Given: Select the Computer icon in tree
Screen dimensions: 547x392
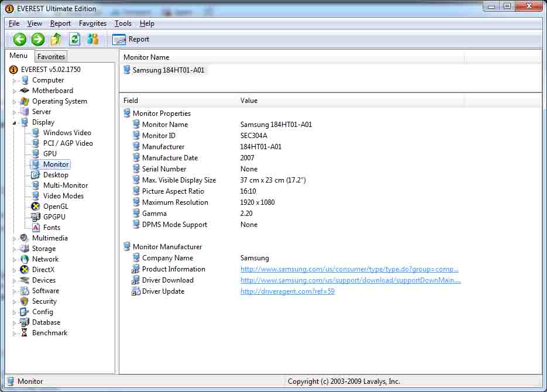Looking at the screenshot, I should click(25, 80).
